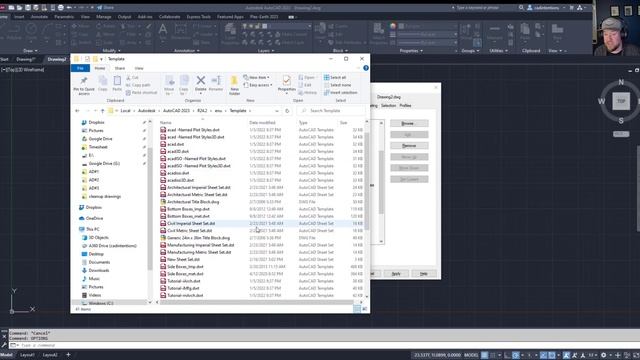Click Help in the Options dialog
640x360 pixels.
pyautogui.click(x=424, y=274)
